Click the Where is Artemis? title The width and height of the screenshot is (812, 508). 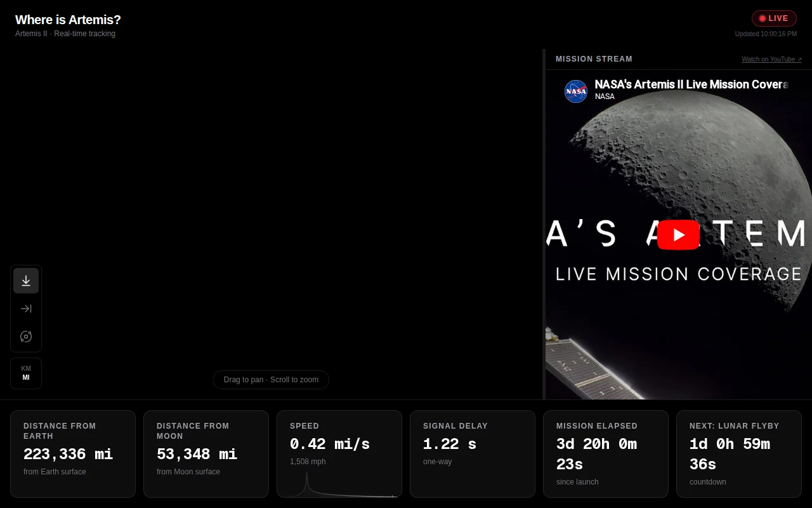[68, 20]
